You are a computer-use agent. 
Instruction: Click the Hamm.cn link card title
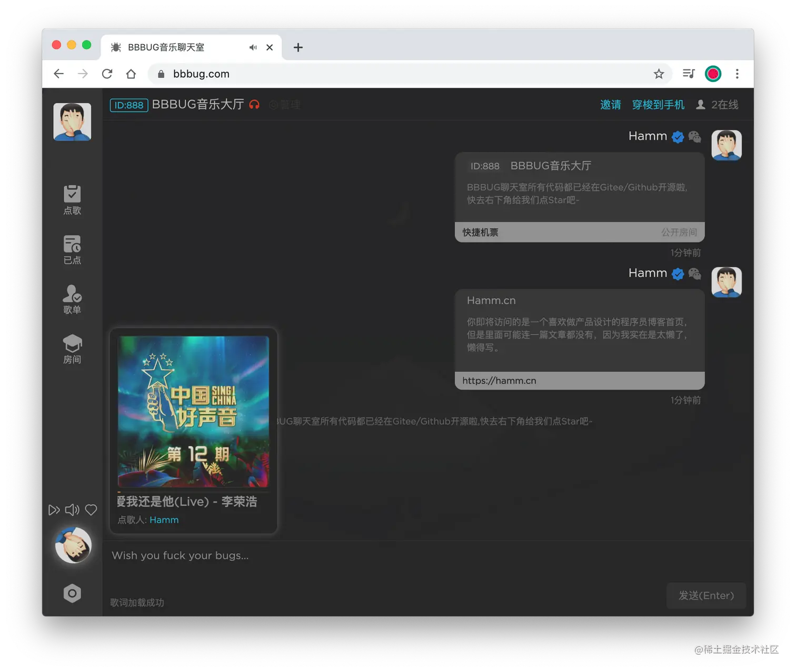491,300
